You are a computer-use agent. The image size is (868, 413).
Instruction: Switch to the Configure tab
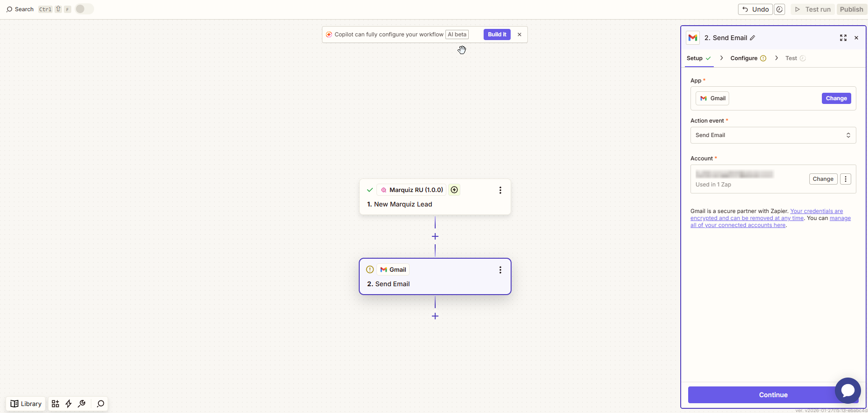(x=744, y=58)
